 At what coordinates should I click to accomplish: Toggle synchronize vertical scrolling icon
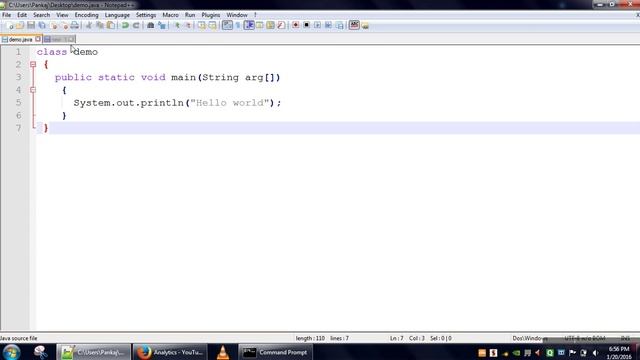pos(202,25)
